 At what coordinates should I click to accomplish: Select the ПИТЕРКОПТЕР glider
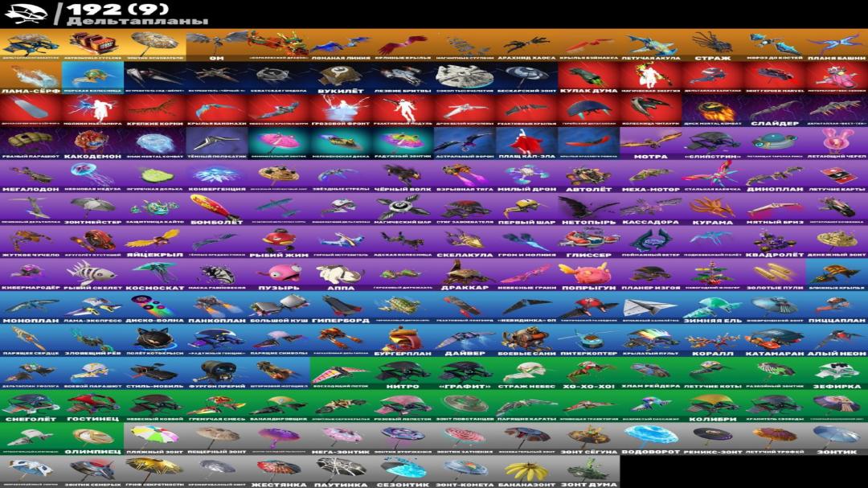point(589,339)
